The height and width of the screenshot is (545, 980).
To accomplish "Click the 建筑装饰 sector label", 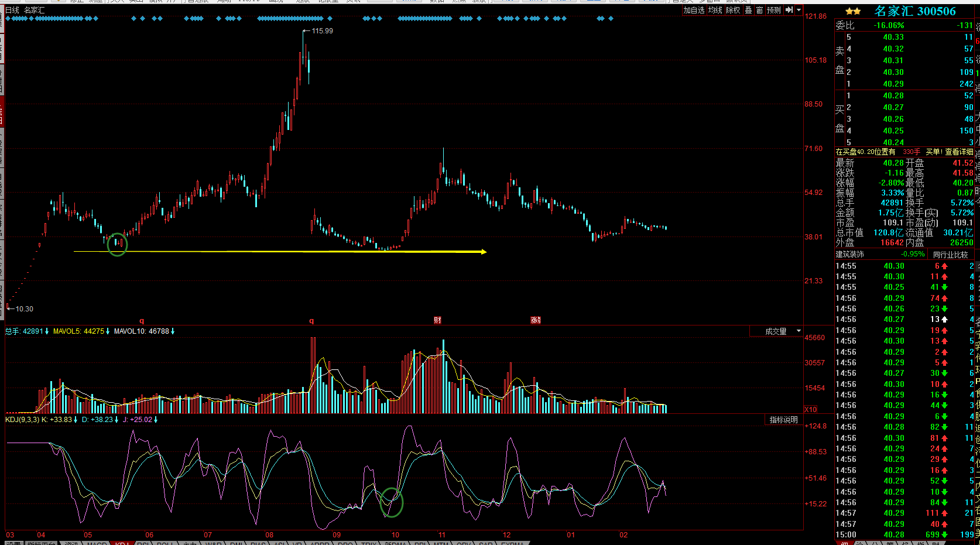I will pos(850,255).
